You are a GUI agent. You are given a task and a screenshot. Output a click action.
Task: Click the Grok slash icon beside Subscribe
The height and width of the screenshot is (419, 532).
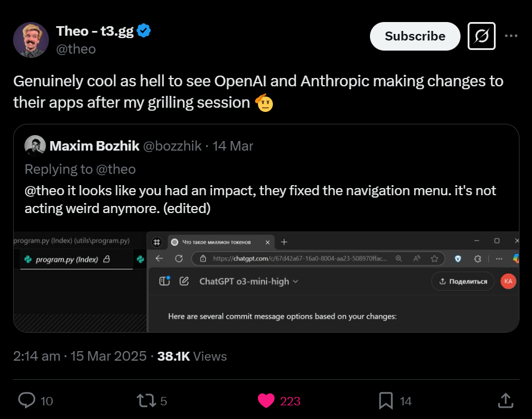tap(482, 36)
